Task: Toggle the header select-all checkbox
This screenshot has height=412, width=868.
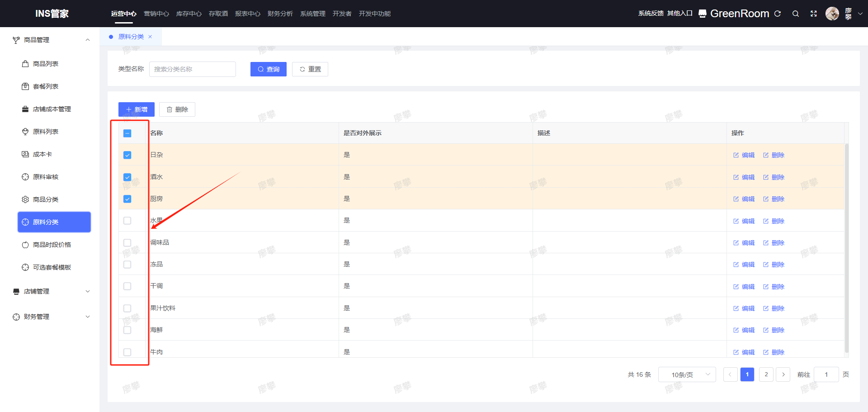Action: click(x=127, y=133)
